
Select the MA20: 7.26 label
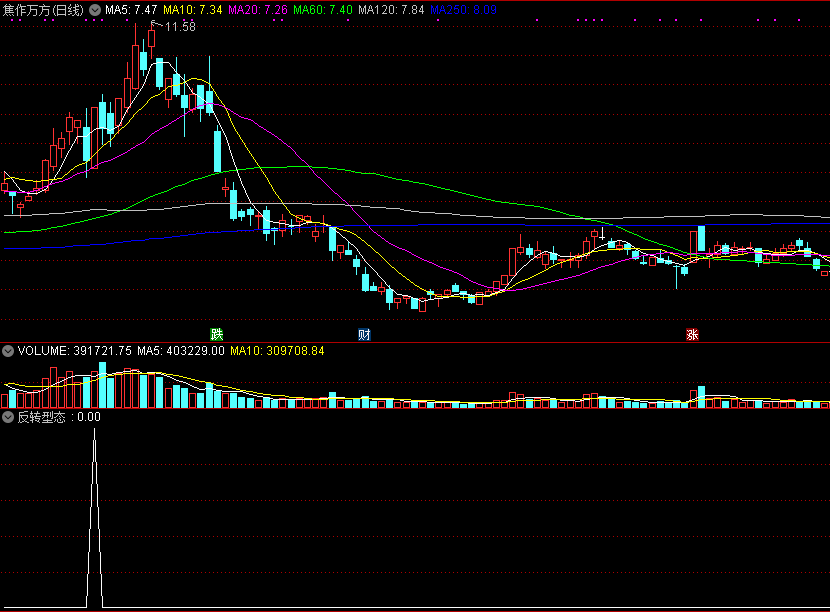[258, 10]
